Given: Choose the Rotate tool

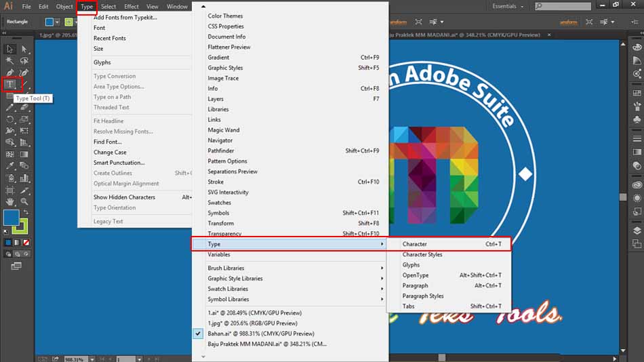Looking at the screenshot, I should [x=10, y=119].
